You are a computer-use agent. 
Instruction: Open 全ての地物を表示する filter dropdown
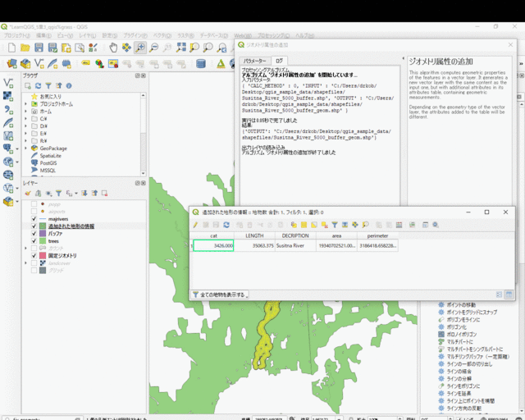point(220,294)
